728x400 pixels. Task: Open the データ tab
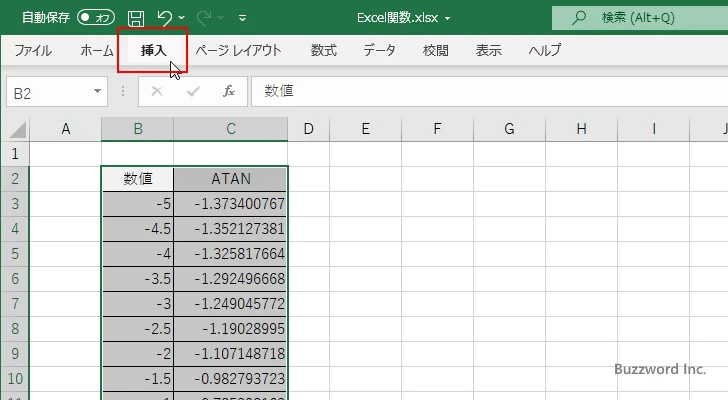pos(379,50)
